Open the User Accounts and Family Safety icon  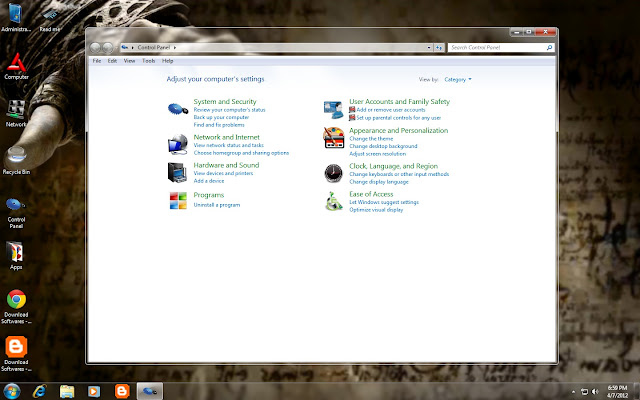tap(333, 110)
